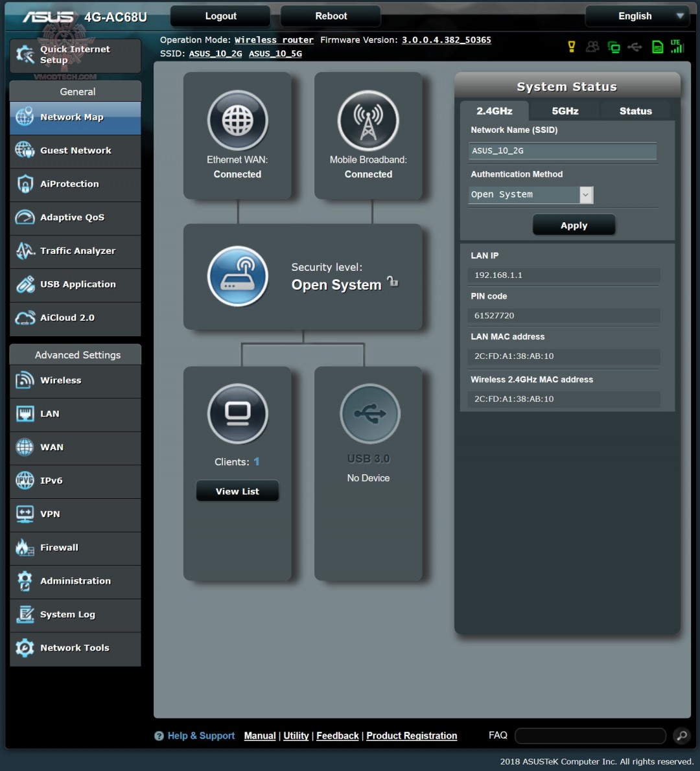Click the ASUS_10_2G SSID link

pyautogui.click(x=215, y=54)
